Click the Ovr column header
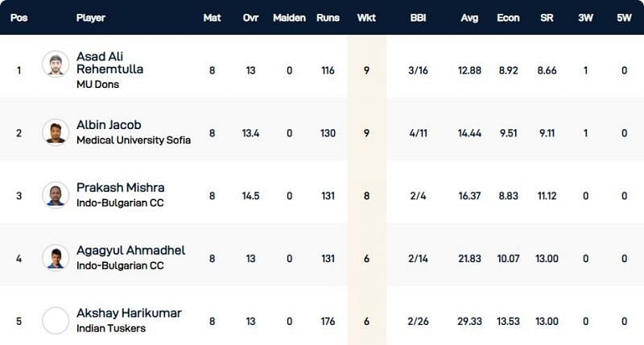The width and height of the screenshot is (644, 345). click(250, 18)
